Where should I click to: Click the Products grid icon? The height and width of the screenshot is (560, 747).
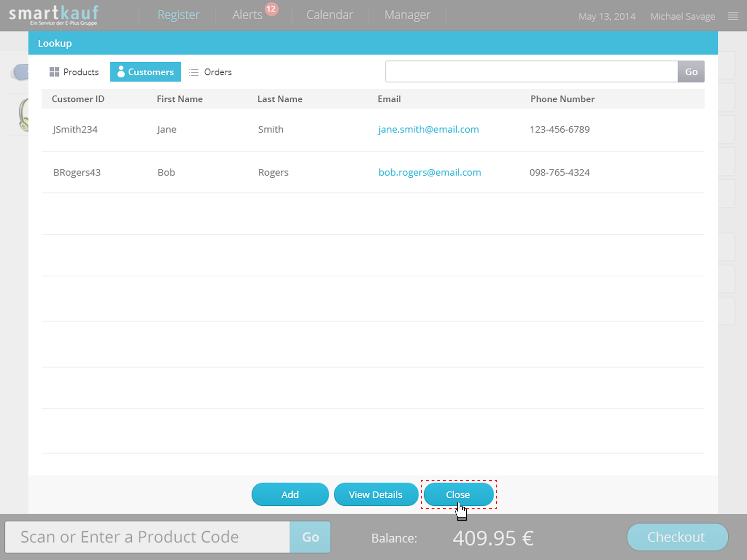pos(54,72)
